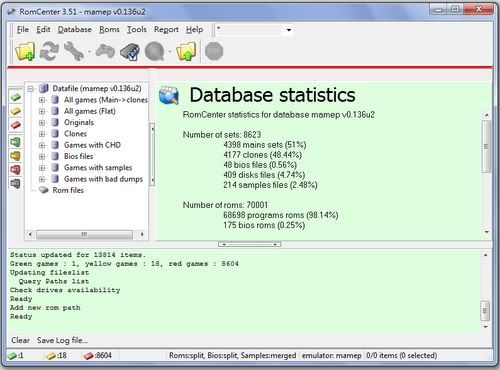Open the Help menu
Image resolution: width=500 pixels, height=370 pixels.
click(x=194, y=30)
